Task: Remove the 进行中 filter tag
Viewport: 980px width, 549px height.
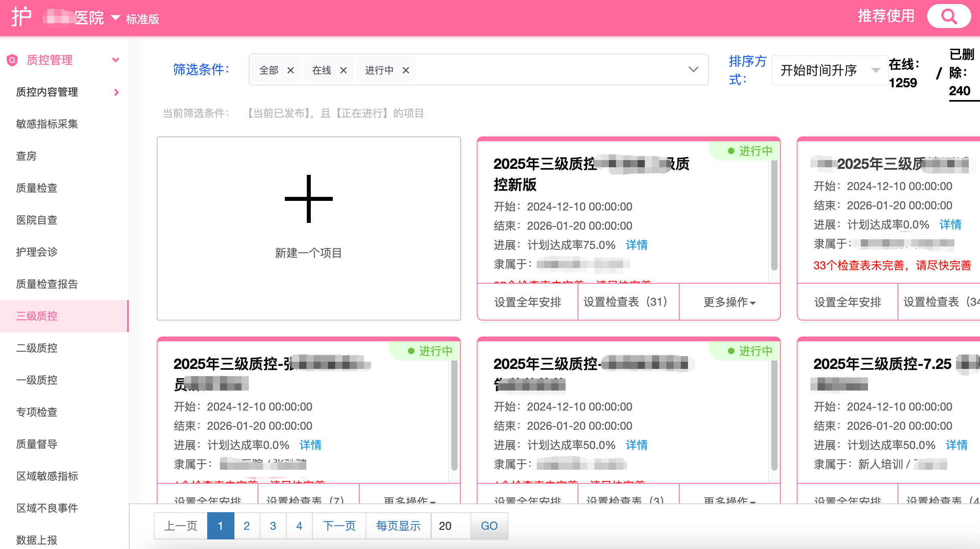Action: point(406,70)
